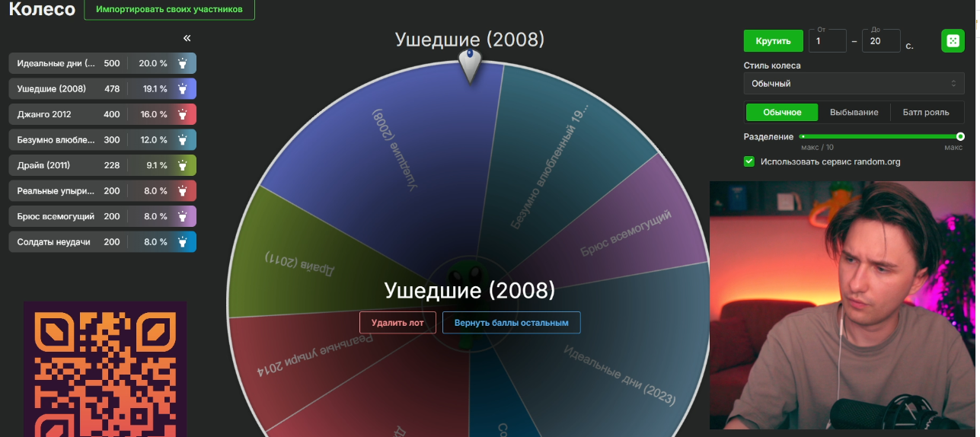Select the Реальные упыри row in list
Viewport: 980px width, 437px height.
[x=103, y=191]
